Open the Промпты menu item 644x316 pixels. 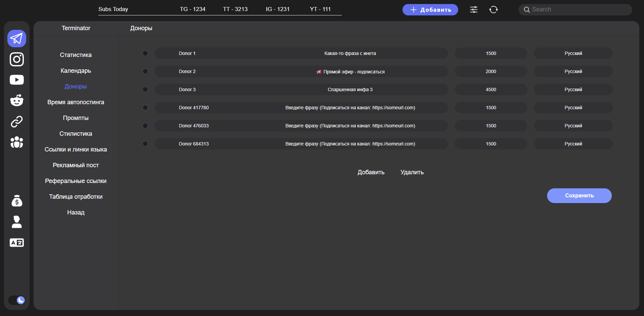[76, 118]
